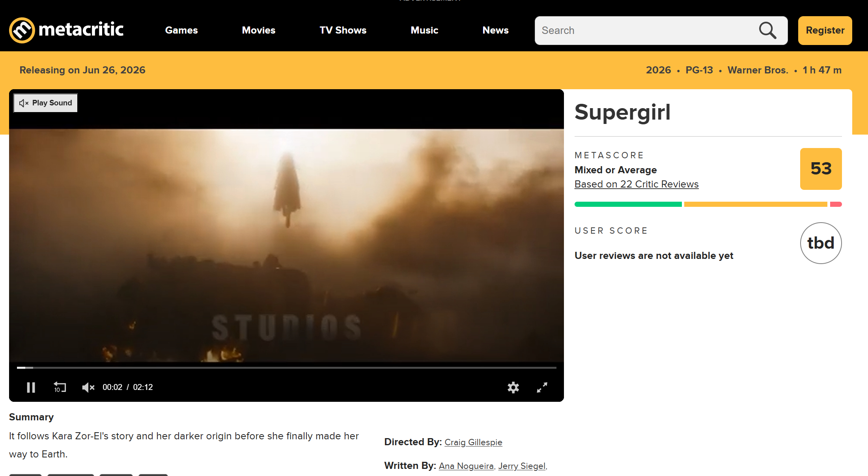Viewport: 868px width, 476px height.
Task: Open the News menu
Action: pos(496,30)
